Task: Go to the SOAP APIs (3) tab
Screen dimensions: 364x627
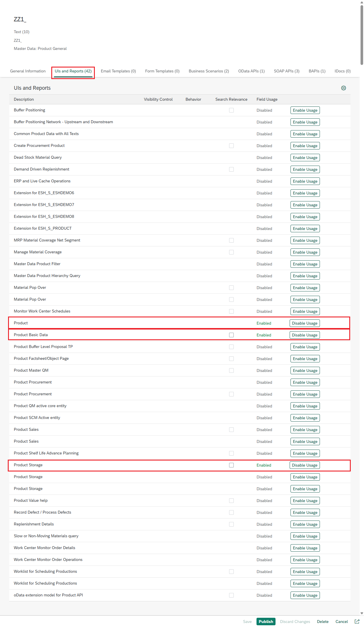Action: click(x=286, y=71)
